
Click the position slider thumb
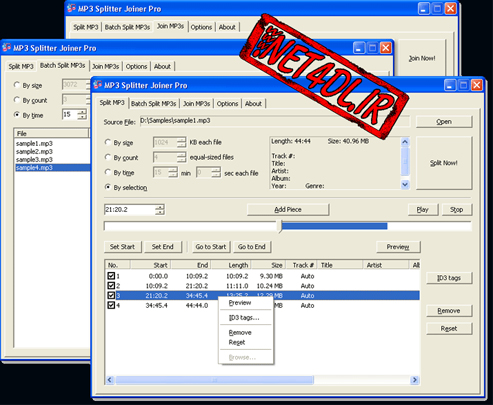[281, 226]
